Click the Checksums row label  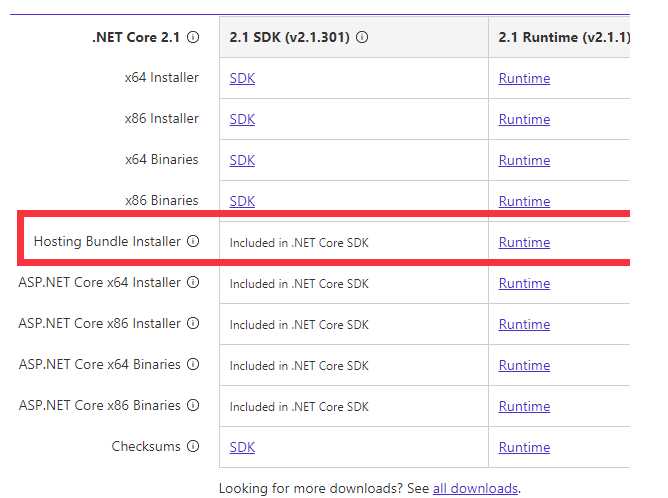click(146, 446)
